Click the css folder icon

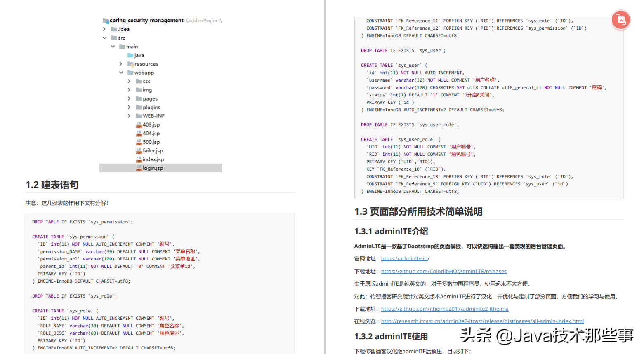[139, 81]
